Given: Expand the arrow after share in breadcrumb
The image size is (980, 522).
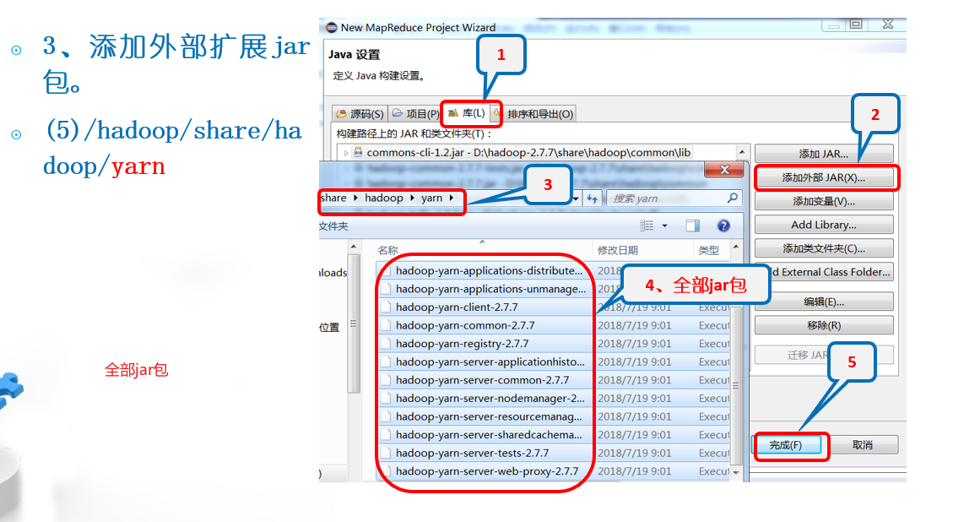Looking at the screenshot, I should coord(355,198).
